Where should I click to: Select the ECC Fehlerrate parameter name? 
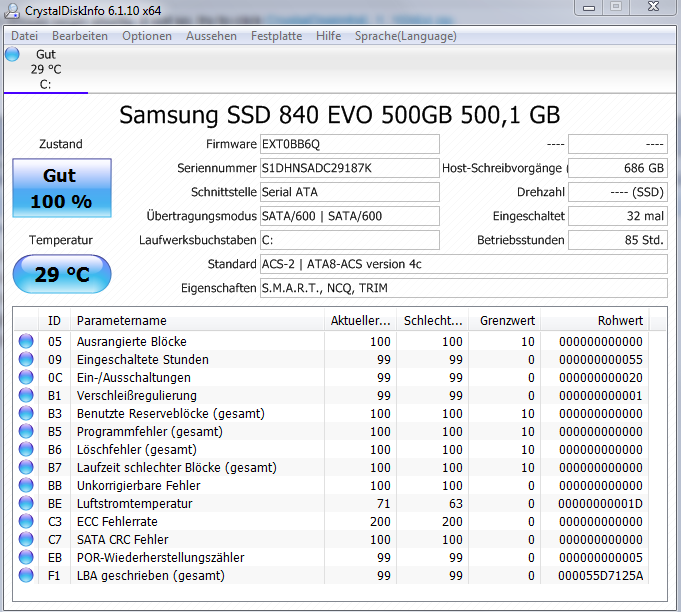click(x=117, y=522)
